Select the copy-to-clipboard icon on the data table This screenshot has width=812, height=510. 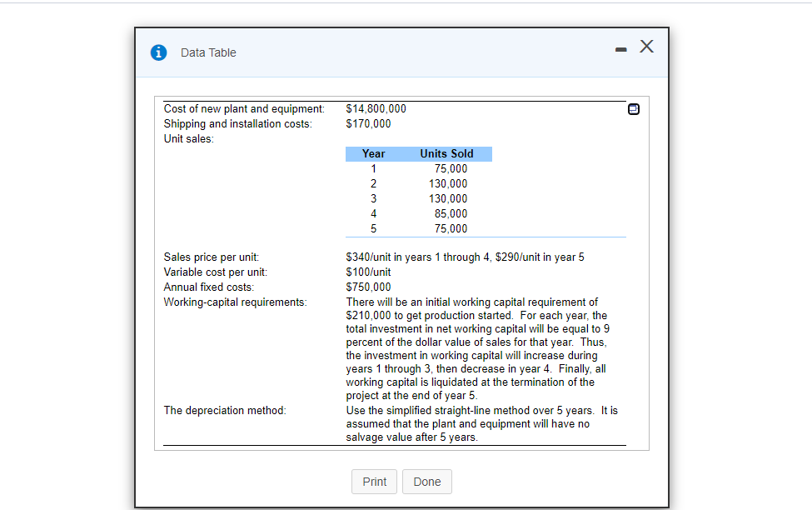634,108
